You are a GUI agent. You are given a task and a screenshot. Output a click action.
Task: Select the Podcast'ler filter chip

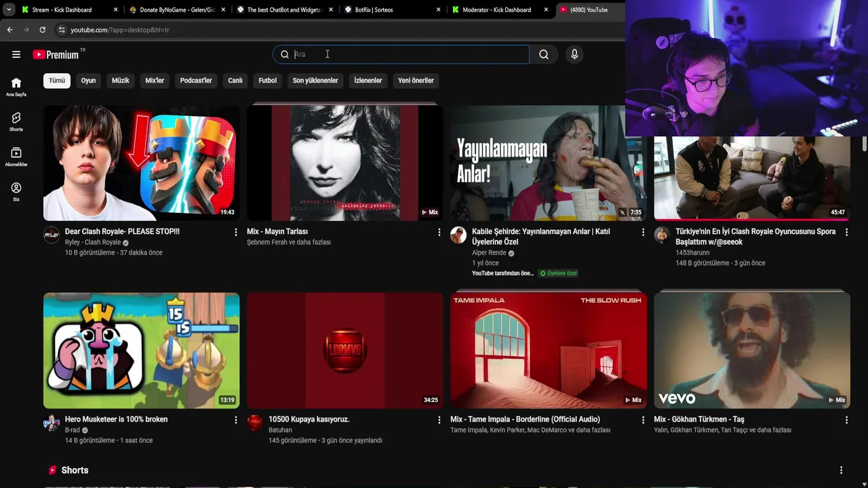click(196, 81)
